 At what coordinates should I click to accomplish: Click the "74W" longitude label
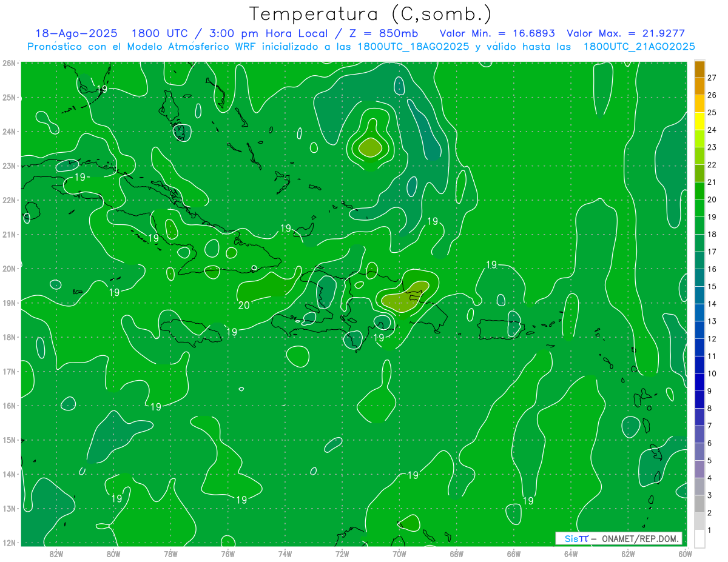coord(285,554)
